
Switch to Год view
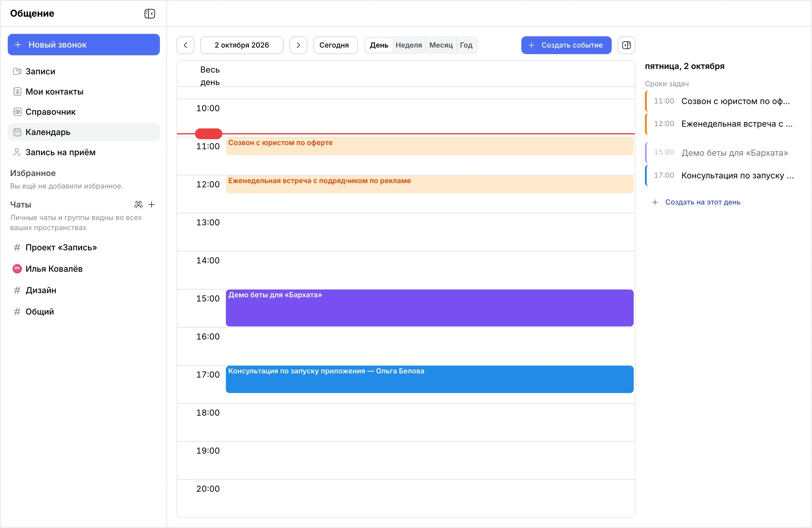point(466,45)
